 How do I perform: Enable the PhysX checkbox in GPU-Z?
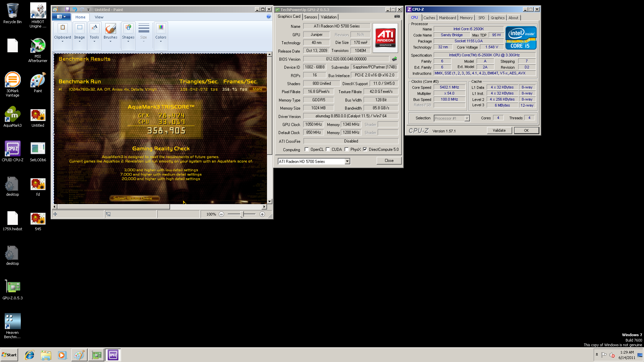pyautogui.click(x=346, y=149)
